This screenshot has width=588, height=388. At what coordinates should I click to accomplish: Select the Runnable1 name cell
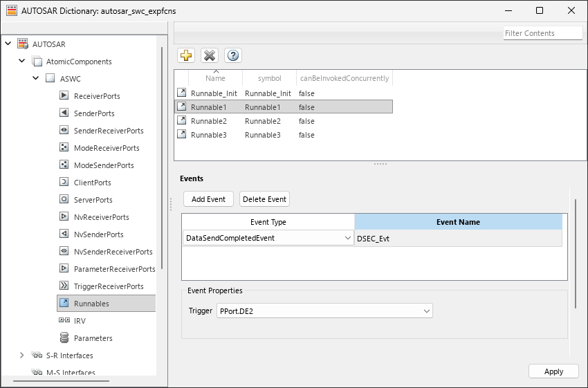click(208, 107)
